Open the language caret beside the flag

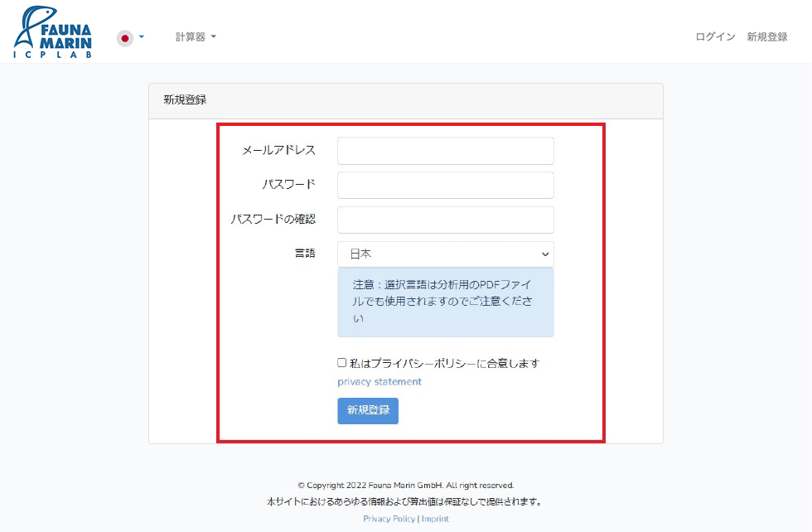142,37
